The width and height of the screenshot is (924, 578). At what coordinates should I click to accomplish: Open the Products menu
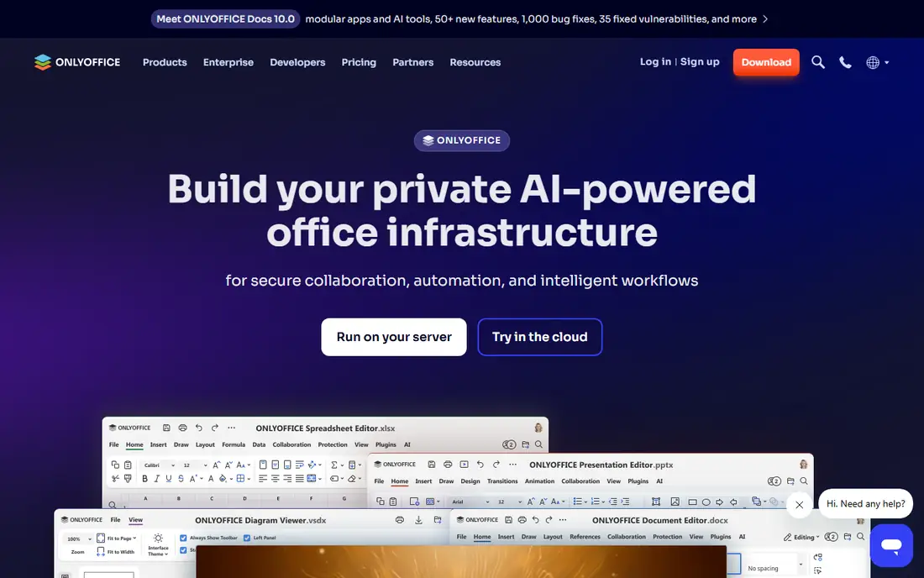[165, 62]
